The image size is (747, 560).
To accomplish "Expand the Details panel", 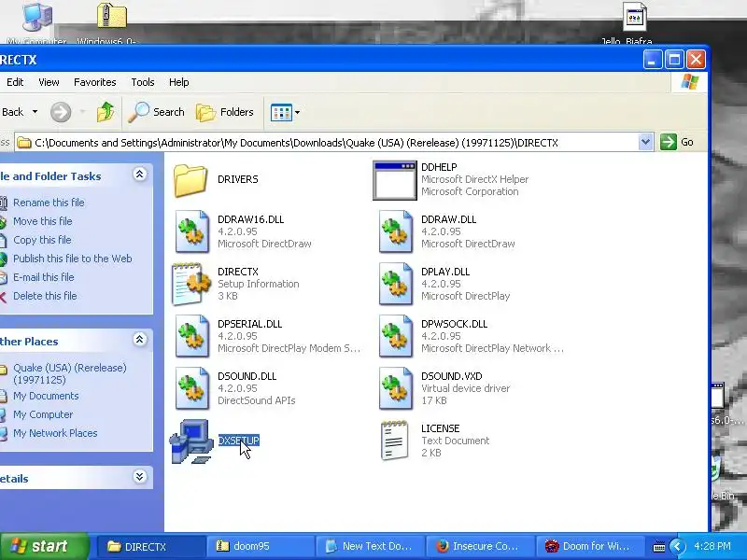I will (139, 477).
